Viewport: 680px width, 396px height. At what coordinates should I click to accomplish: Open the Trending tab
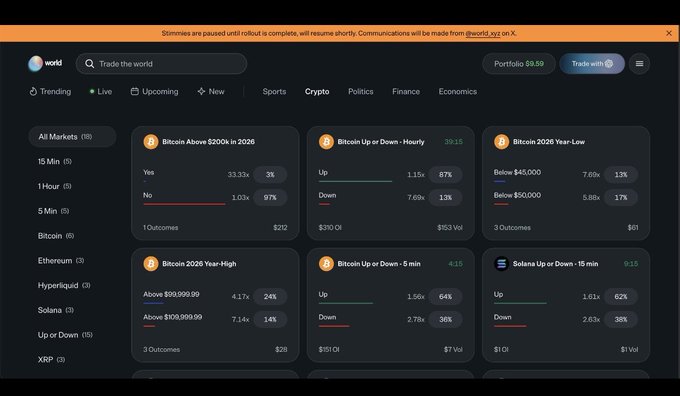(x=50, y=92)
